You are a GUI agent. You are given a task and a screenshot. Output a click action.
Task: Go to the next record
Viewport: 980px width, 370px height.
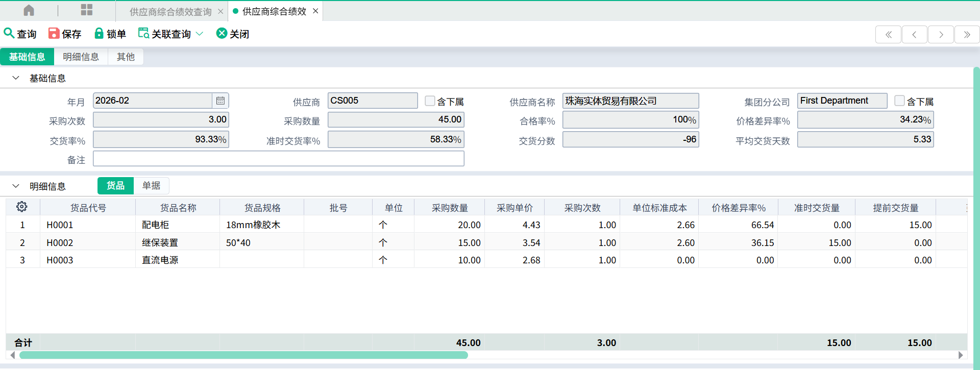coord(941,35)
